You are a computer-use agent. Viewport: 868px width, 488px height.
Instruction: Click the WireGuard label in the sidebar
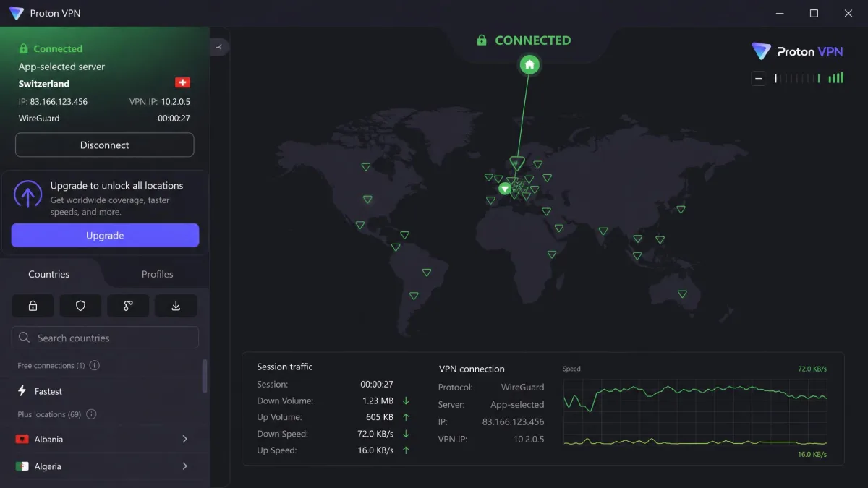point(39,118)
